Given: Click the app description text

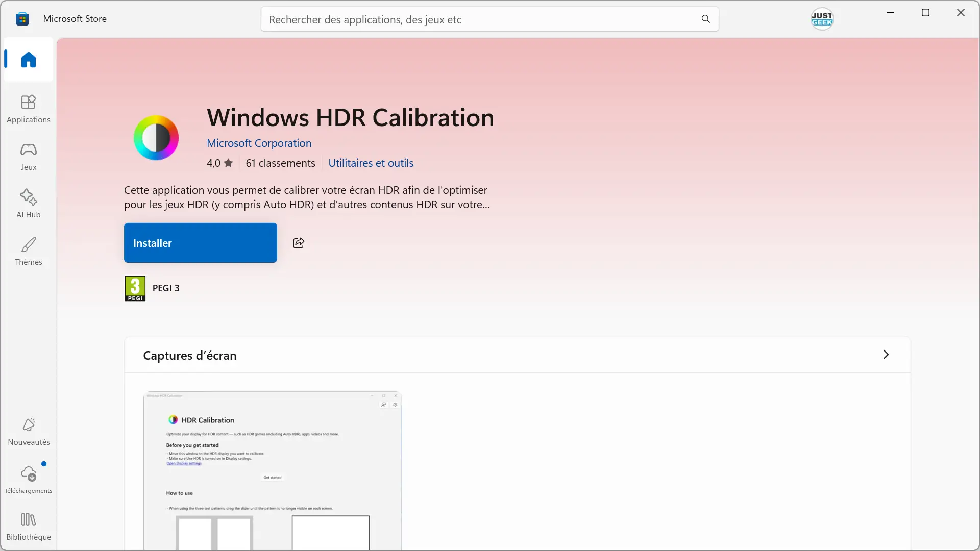Looking at the screenshot, I should [307, 197].
